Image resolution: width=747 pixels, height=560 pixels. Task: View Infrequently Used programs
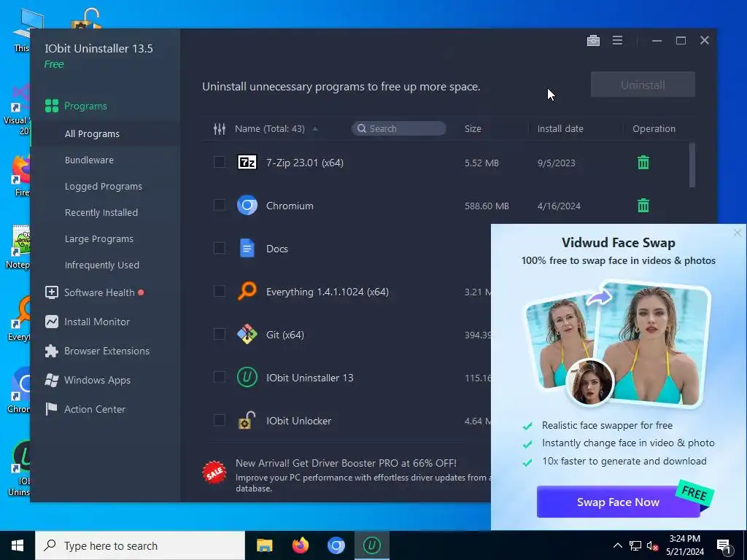click(102, 265)
